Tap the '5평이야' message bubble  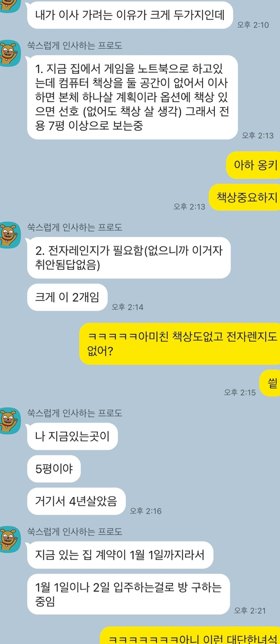pos(54,469)
